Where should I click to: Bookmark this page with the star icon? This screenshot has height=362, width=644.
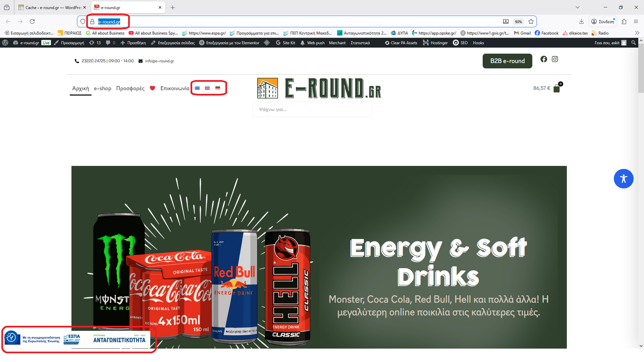pyautogui.click(x=531, y=21)
